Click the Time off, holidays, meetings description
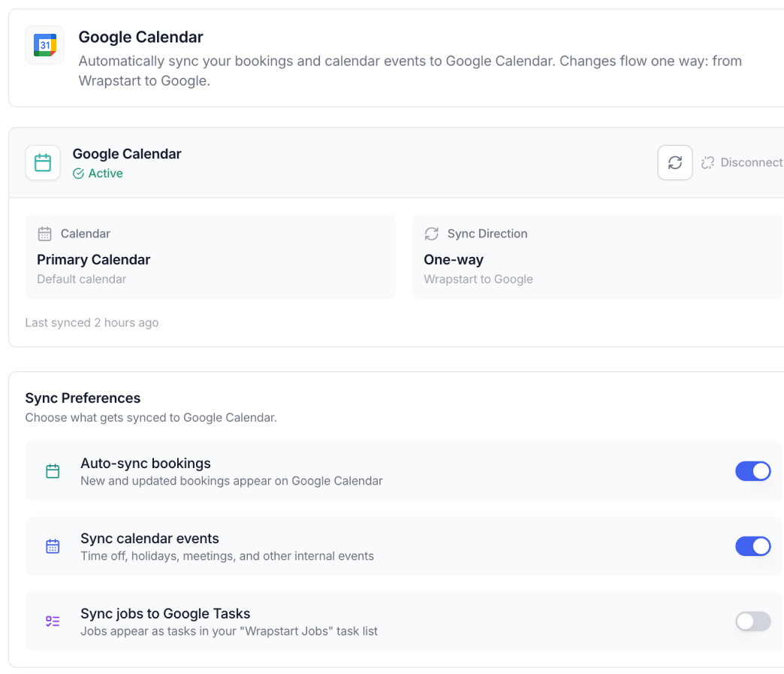This screenshot has width=784, height=674. (x=227, y=556)
